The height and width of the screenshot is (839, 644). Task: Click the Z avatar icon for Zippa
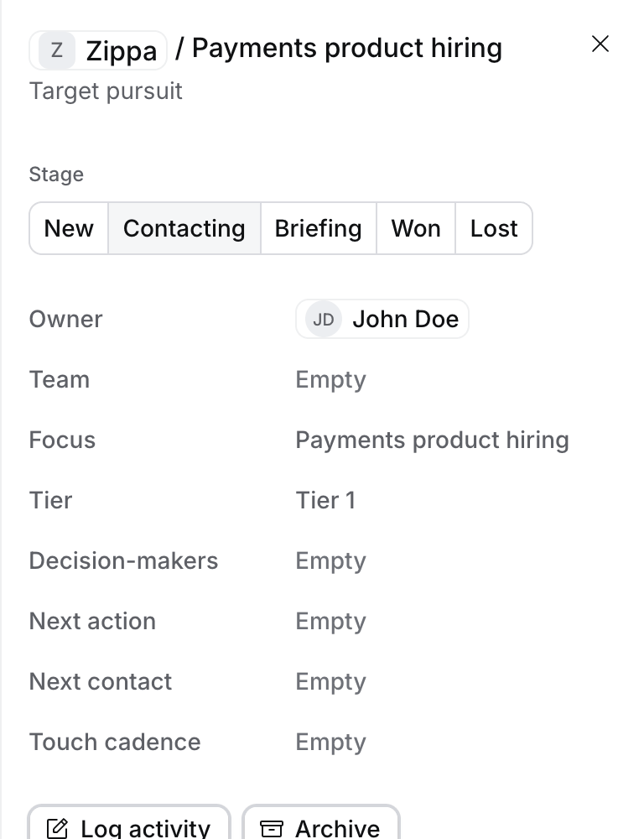57,50
